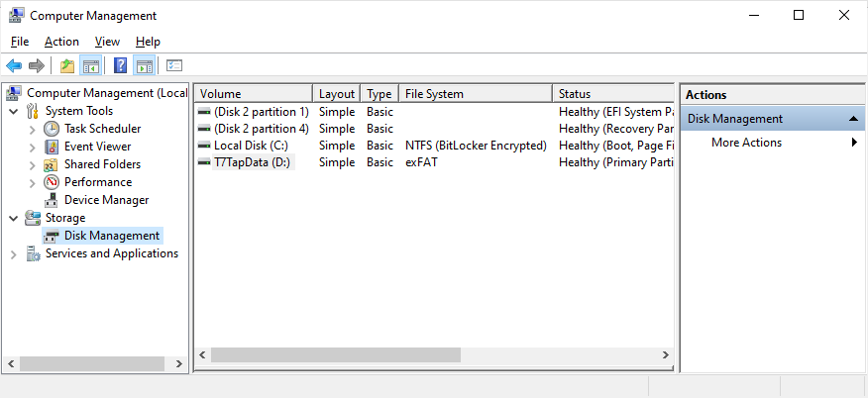Click the volume list horizontal scrollbar
The height and width of the screenshot is (398, 868).
[335, 354]
